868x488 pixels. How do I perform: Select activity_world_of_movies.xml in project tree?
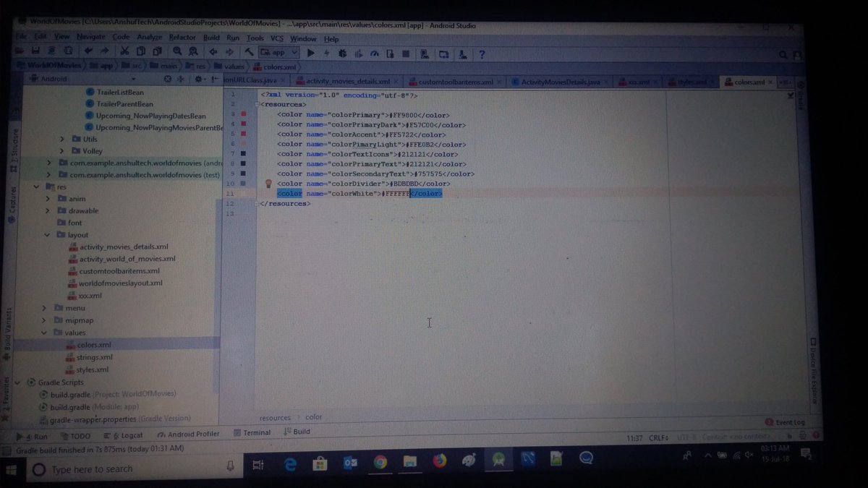(127, 259)
